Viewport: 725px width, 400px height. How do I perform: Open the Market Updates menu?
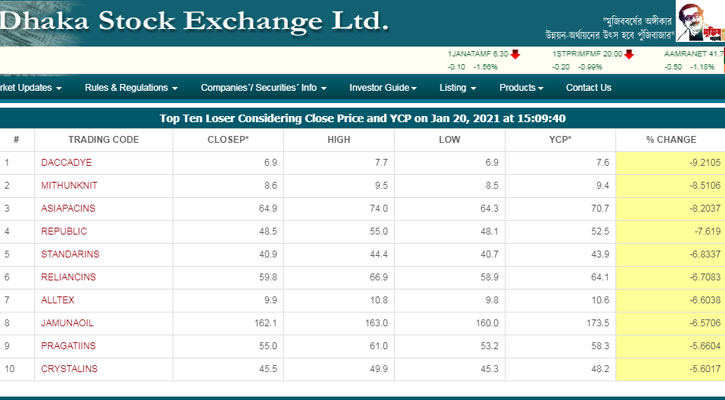click(x=30, y=88)
